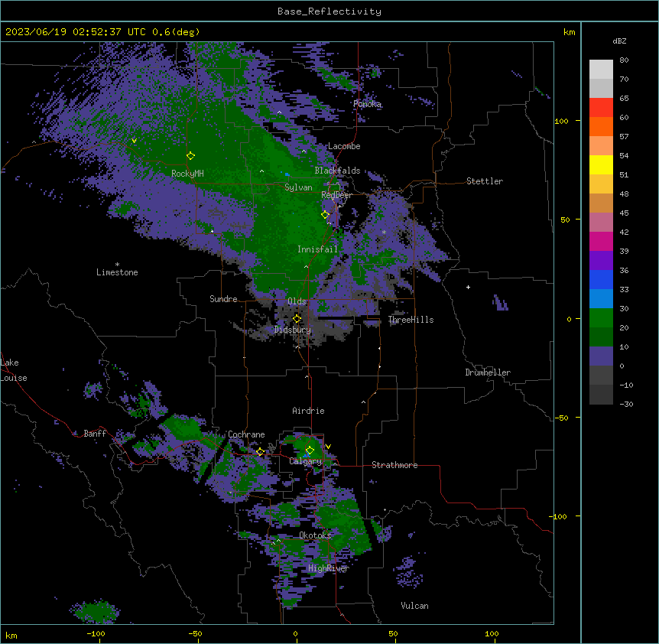The height and width of the screenshot is (644, 659).
Task: Select the yellow diamond marker between Olds and Didsbury
Action: tap(297, 319)
